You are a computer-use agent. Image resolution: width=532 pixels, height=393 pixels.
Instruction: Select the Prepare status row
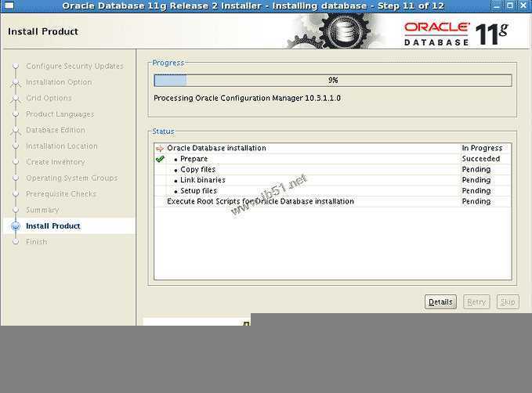coord(332,159)
